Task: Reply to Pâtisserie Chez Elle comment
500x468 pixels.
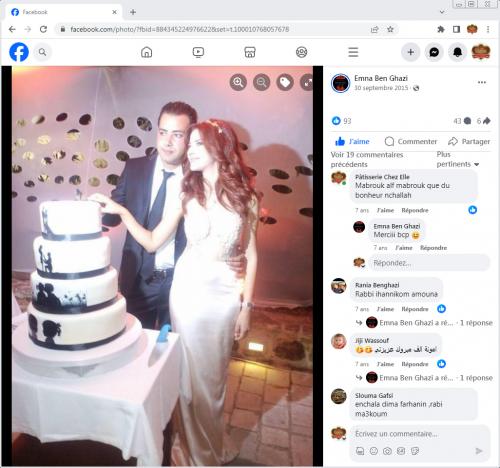Action: tap(415, 210)
